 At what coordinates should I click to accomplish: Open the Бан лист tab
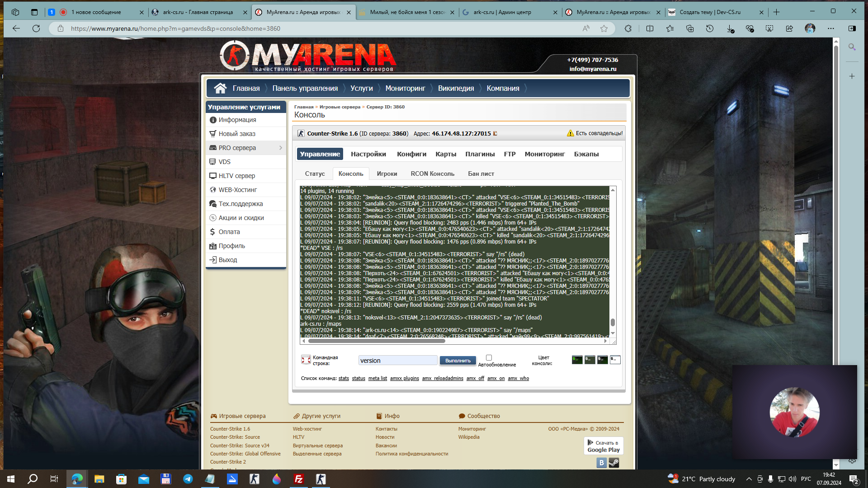click(x=481, y=174)
